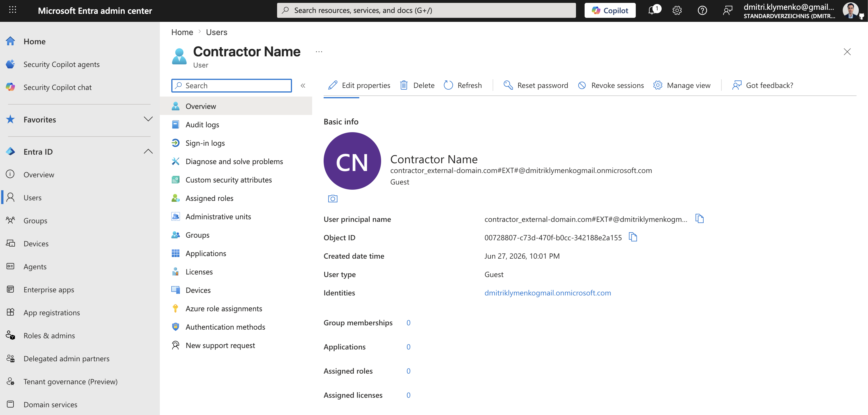Focus the user menu Search box

pos(231,86)
